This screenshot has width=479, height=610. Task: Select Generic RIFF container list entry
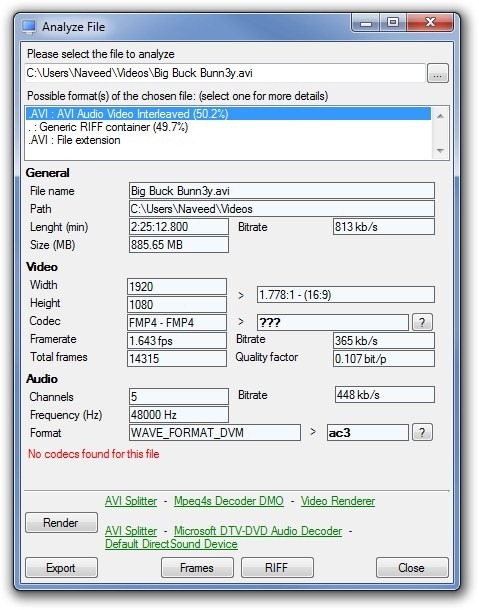(x=108, y=127)
